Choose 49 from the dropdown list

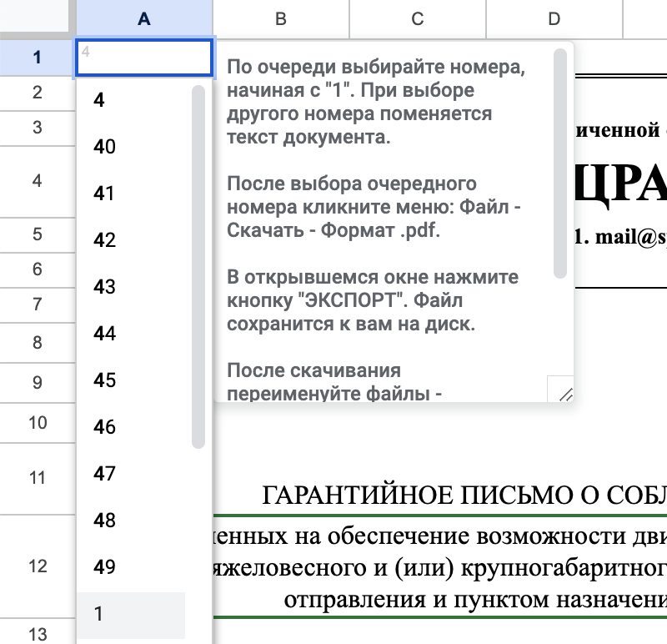tap(131, 566)
